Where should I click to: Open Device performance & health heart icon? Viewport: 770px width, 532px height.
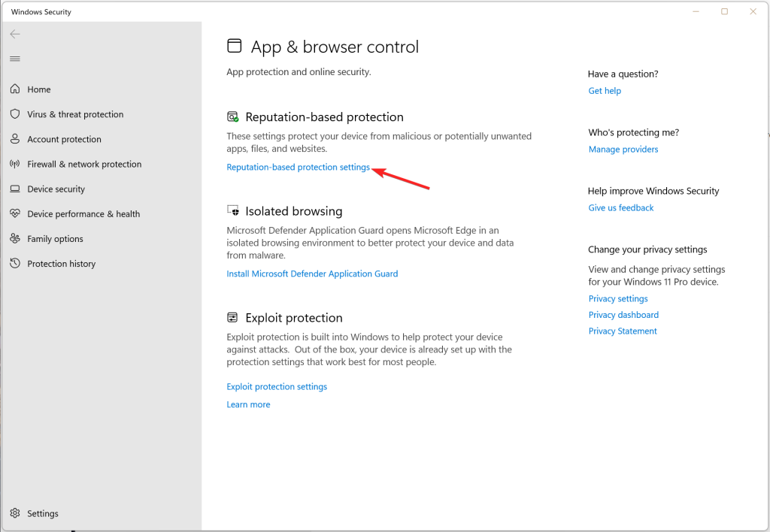pyautogui.click(x=15, y=213)
